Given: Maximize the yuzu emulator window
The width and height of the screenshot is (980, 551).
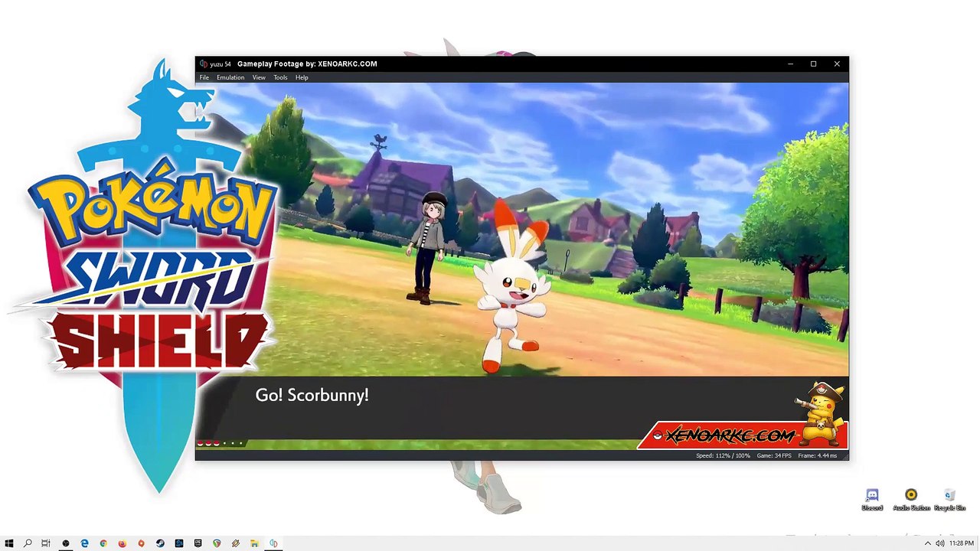Looking at the screenshot, I should (813, 64).
